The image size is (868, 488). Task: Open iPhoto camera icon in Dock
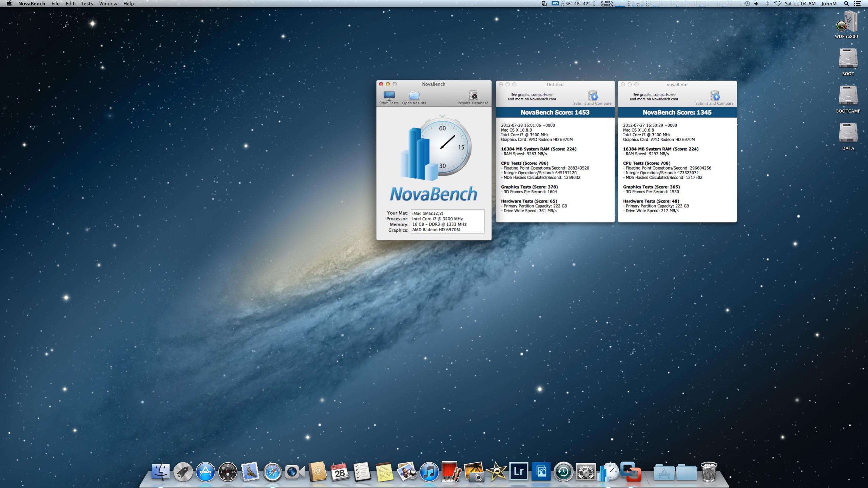(x=474, y=471)
